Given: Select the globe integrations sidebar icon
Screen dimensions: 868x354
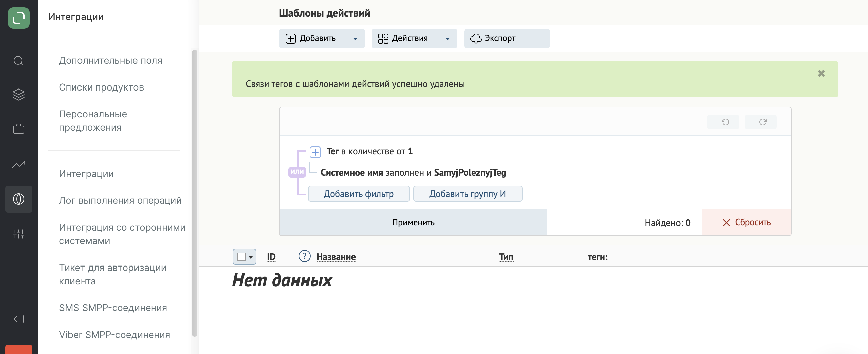Looking at the screenshot, I should click(18, 199).
